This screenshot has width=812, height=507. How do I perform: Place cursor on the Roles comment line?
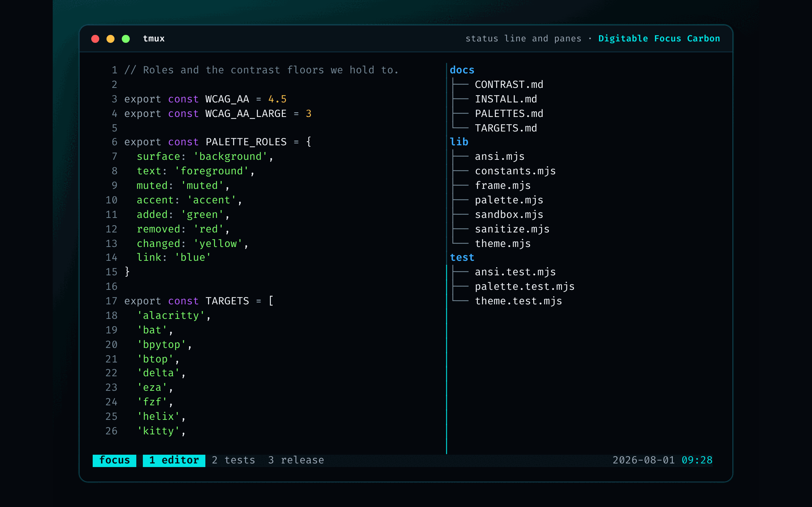261,70
